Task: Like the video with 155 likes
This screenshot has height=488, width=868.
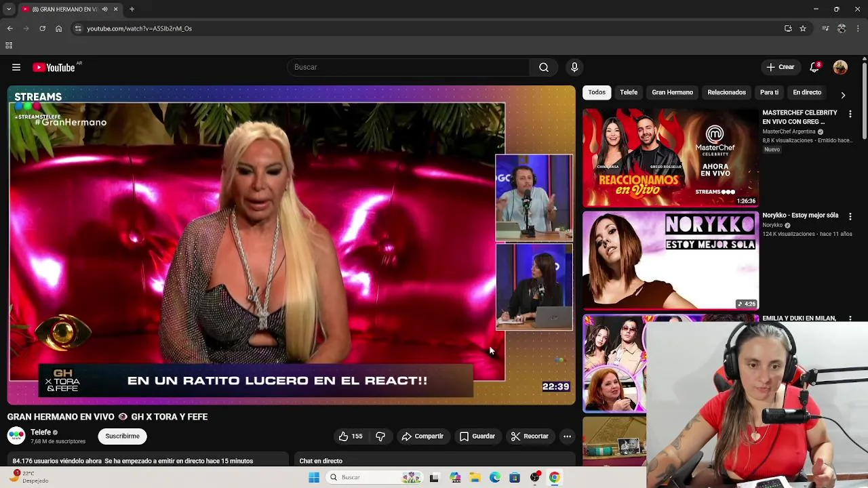Action: tap(351, 436)
